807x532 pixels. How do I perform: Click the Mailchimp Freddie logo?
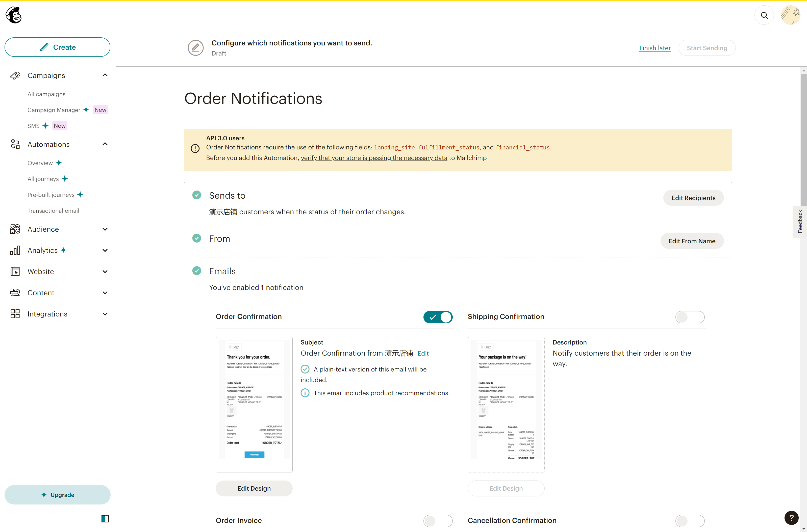(14, 15)
